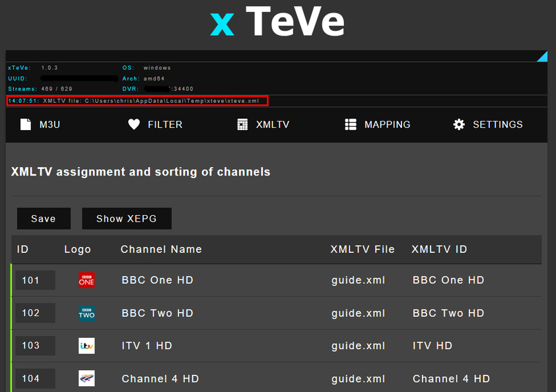Click the BBC One logo
The image size is (556, 392).
point(87,280)
